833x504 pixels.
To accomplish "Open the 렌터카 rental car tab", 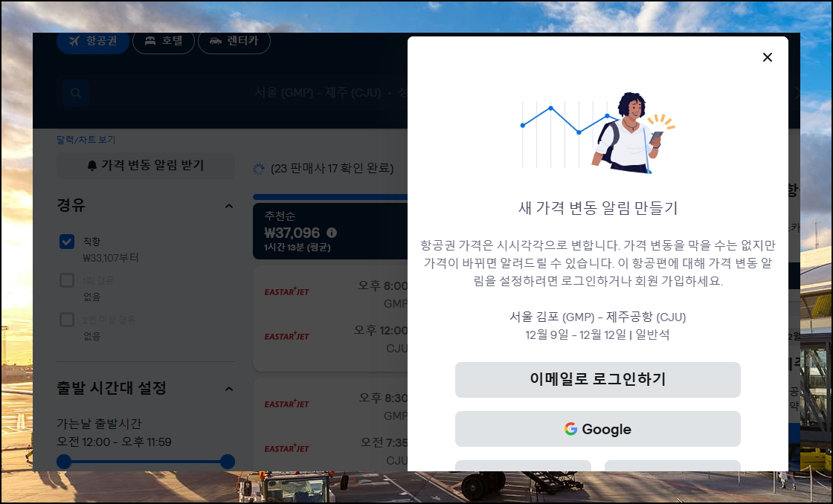I will 234,41.
